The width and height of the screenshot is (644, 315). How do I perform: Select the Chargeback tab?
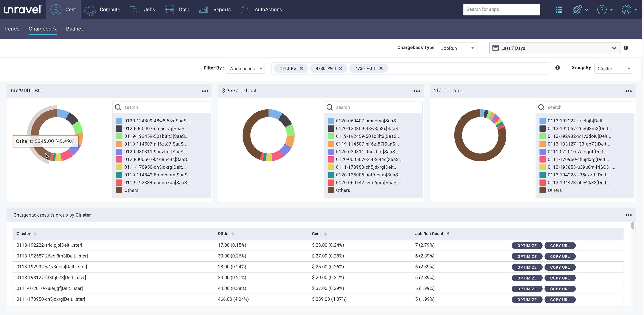(x=43, y=29)
